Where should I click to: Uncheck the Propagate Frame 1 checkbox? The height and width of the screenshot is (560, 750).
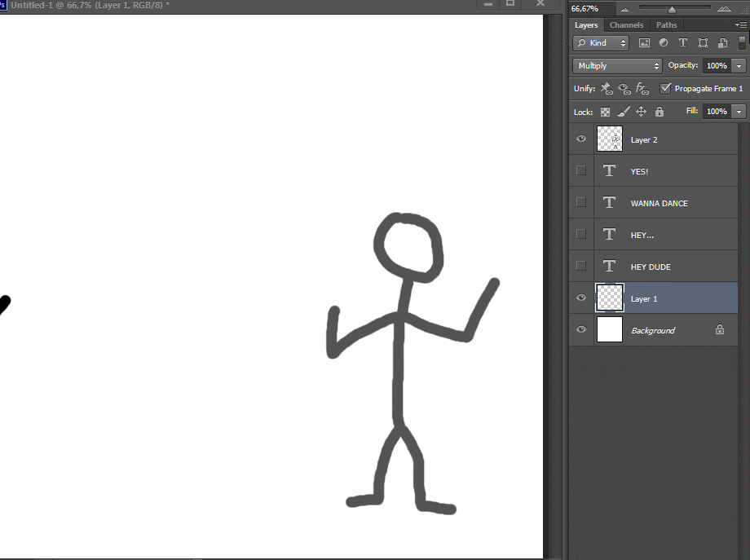pyautogui.click(x=665, y=88)
